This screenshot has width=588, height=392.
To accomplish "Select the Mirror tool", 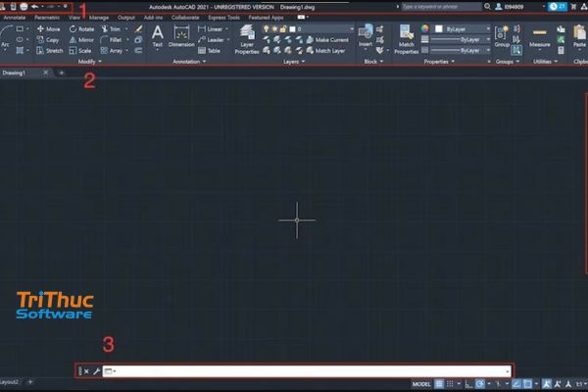I will (x=81, y=40).
